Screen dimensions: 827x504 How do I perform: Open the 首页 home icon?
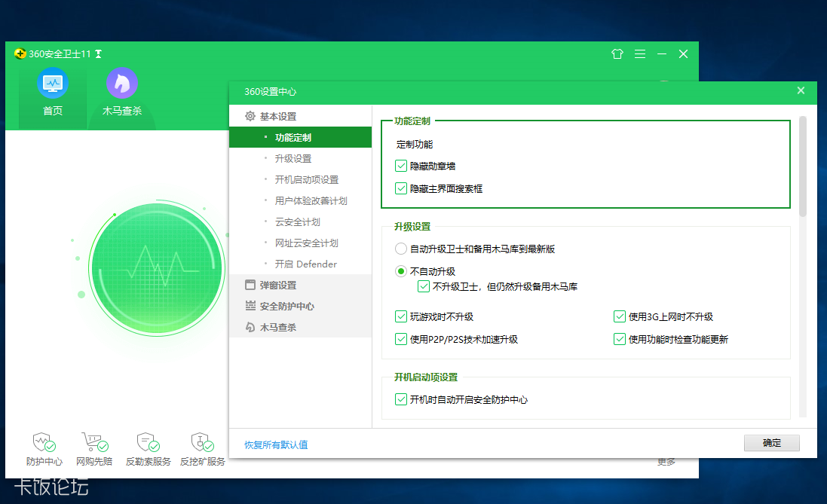point(53,84)
